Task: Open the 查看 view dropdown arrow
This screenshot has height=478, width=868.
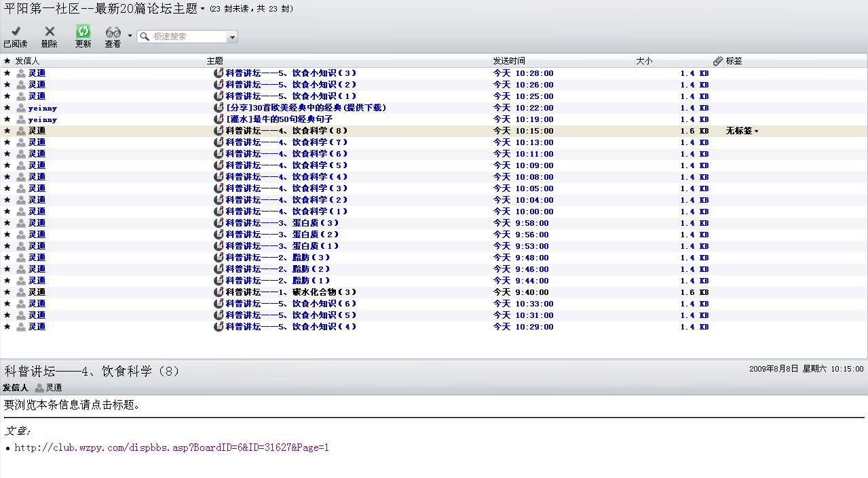Action: 130,36
